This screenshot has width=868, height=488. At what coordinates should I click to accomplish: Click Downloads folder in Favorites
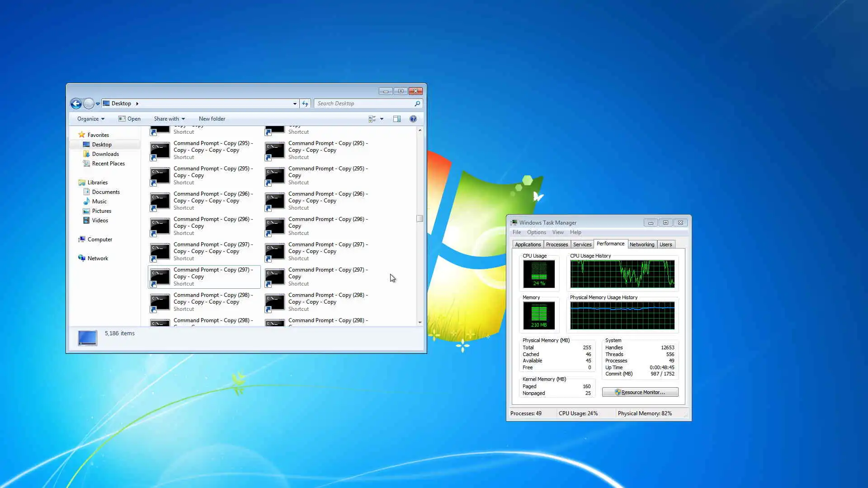tap(105, 154)
